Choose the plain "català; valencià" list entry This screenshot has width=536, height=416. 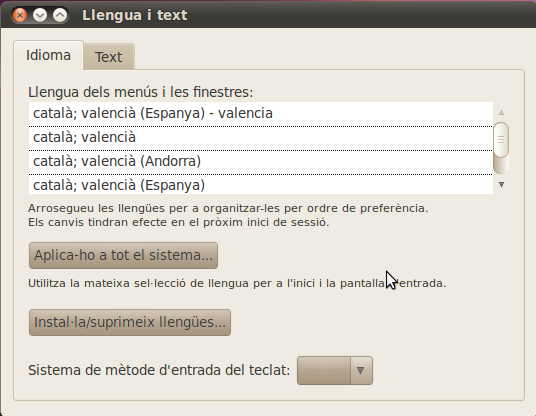click(260, 138)
